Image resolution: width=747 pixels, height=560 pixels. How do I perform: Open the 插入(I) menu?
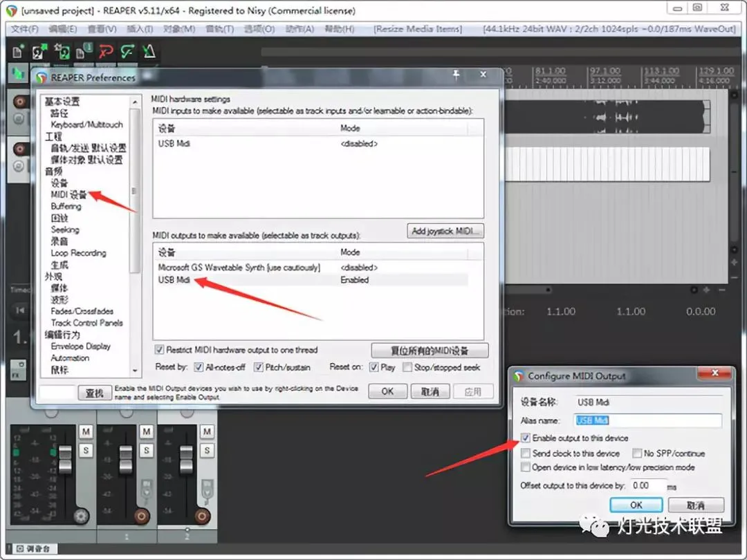click(140, 29)
